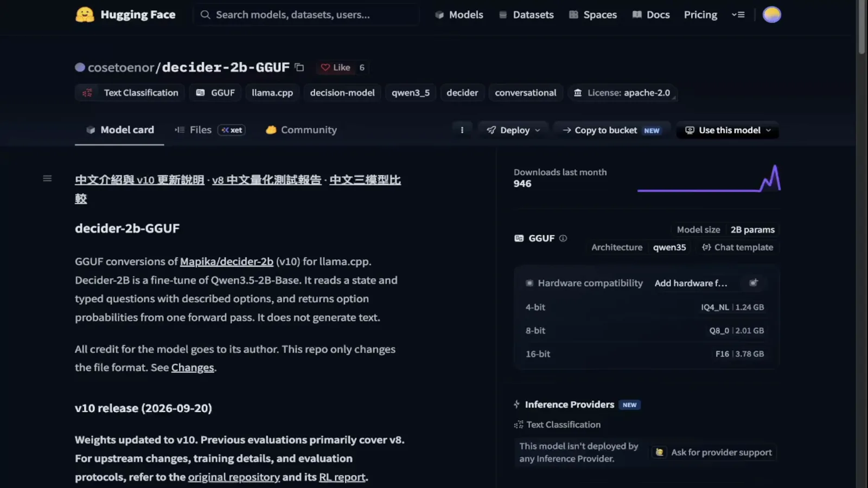Open the 中文介紹與 v10 更新說明 link
Viewport: 868px width, 488px height.
point(139,179)
